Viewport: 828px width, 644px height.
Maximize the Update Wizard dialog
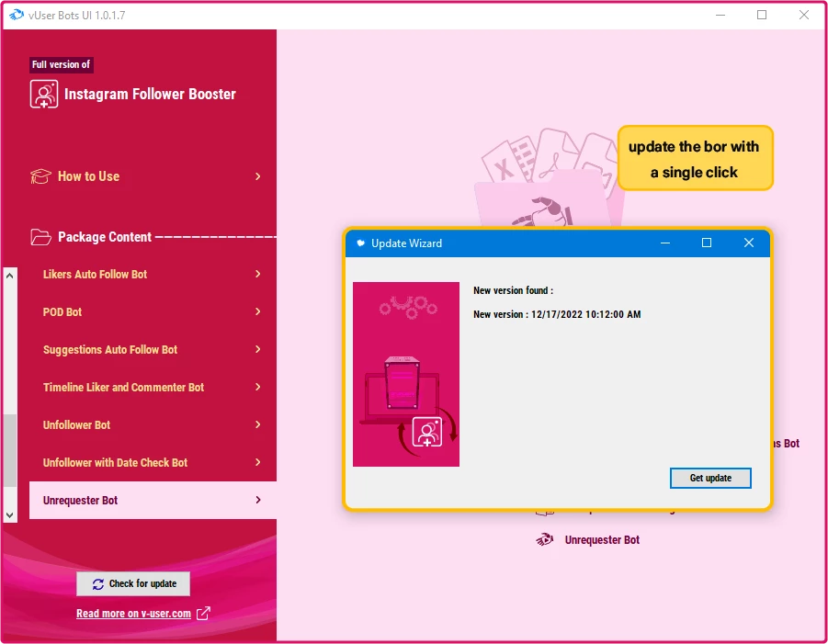pyautogui.click(x=707, y=243)
